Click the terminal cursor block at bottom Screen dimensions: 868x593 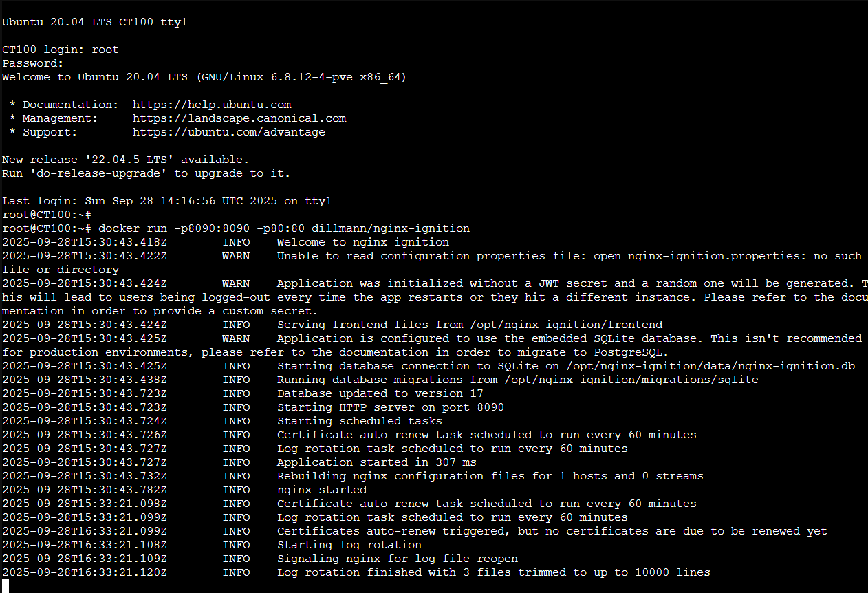tap(6, 586)
